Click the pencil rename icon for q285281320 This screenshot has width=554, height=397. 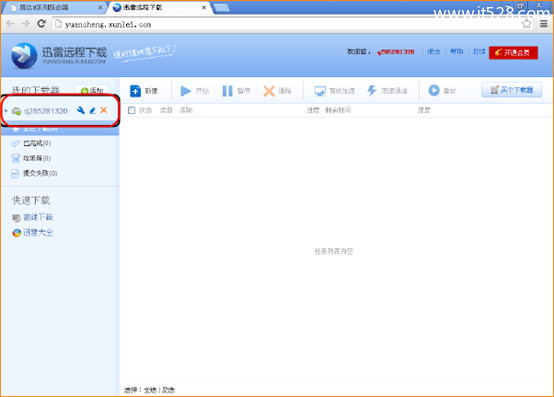click(93, 111)
